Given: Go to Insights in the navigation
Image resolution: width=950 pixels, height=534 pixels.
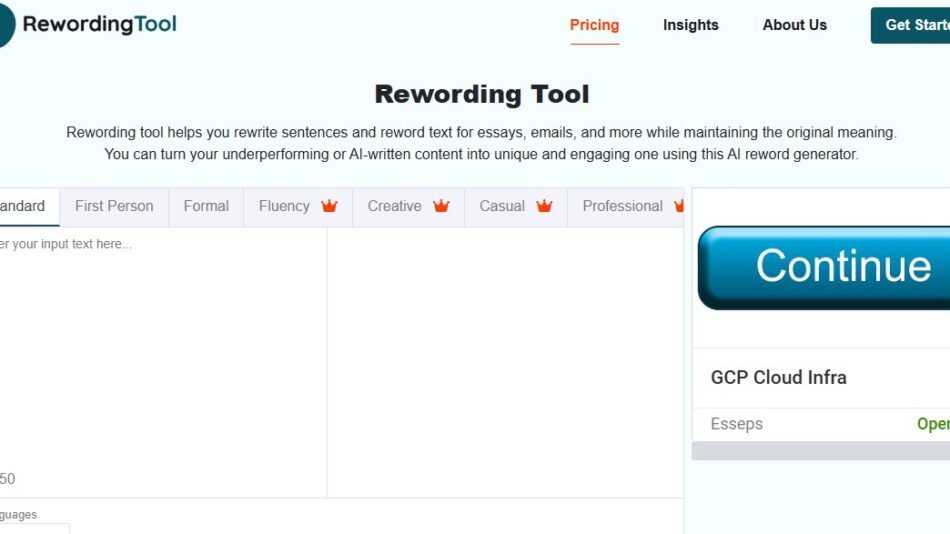Looking at the screenshot, I should coord(691,25).
